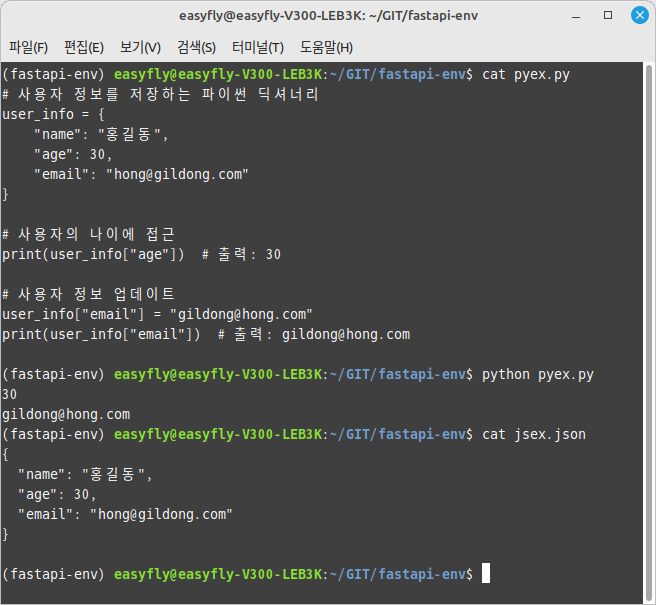Click "name": "홍길동", in the pyex.py output
The width and height of the screenshot is (656, 605).
point(101,134)
